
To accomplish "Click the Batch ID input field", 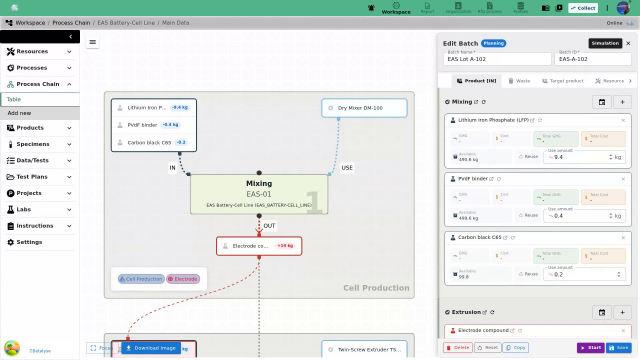I will (593, 59).
